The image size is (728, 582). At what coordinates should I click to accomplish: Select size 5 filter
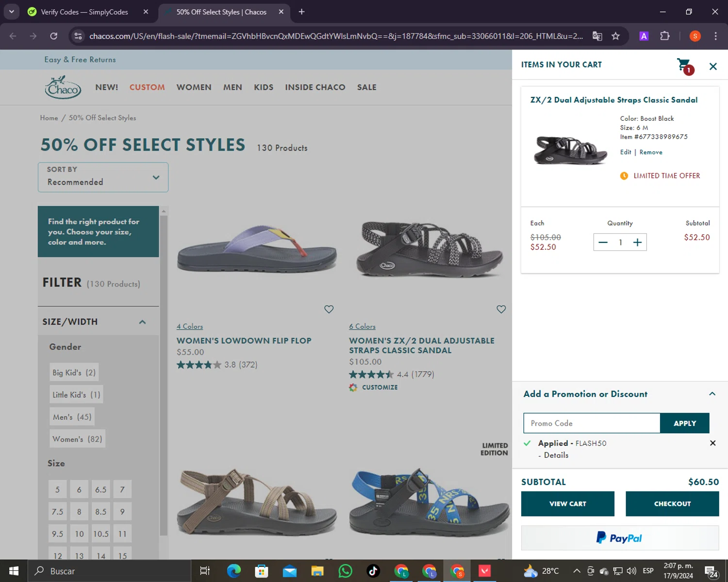(57, 489)
